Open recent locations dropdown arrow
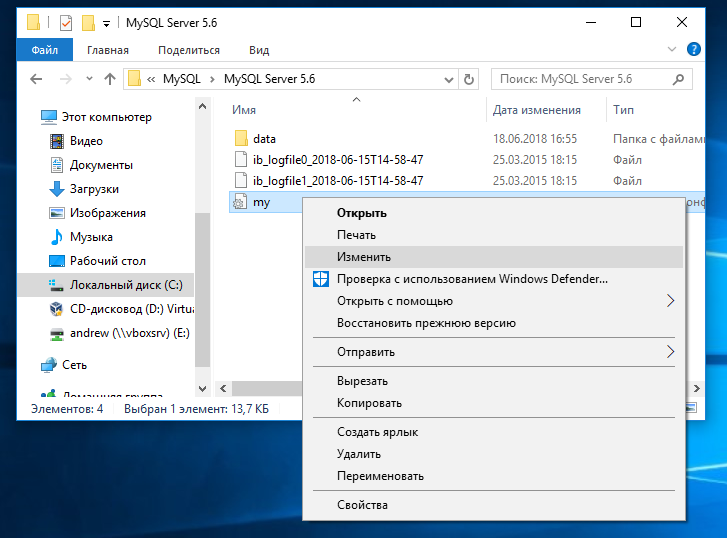Image resolution: width=727 pixels, height=538 pixels. tap(89, 79)
